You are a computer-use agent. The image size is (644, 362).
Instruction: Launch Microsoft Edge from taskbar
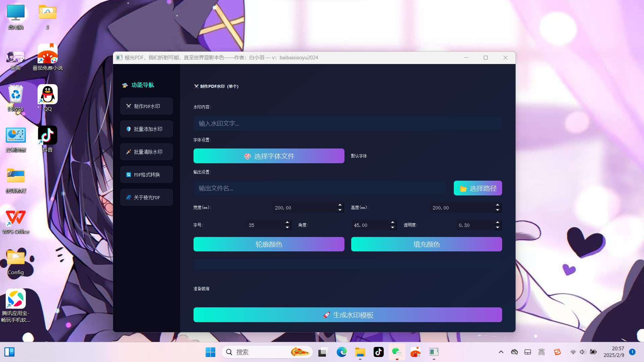click(341, 352)
